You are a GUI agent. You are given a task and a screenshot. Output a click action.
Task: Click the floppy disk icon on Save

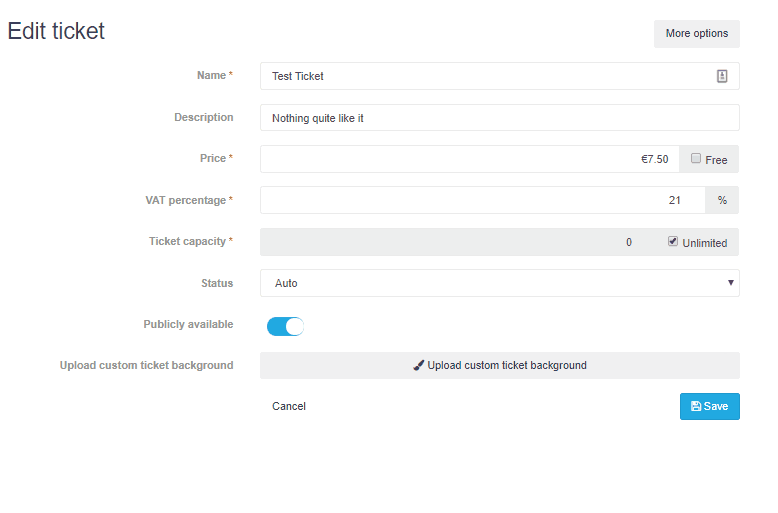(x=696, y=406)
